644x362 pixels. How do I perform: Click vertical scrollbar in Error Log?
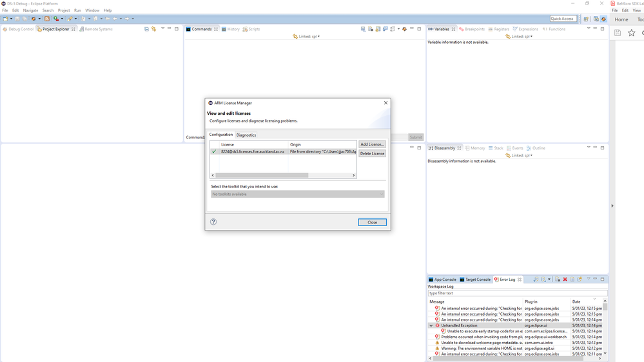coord(605,327)
